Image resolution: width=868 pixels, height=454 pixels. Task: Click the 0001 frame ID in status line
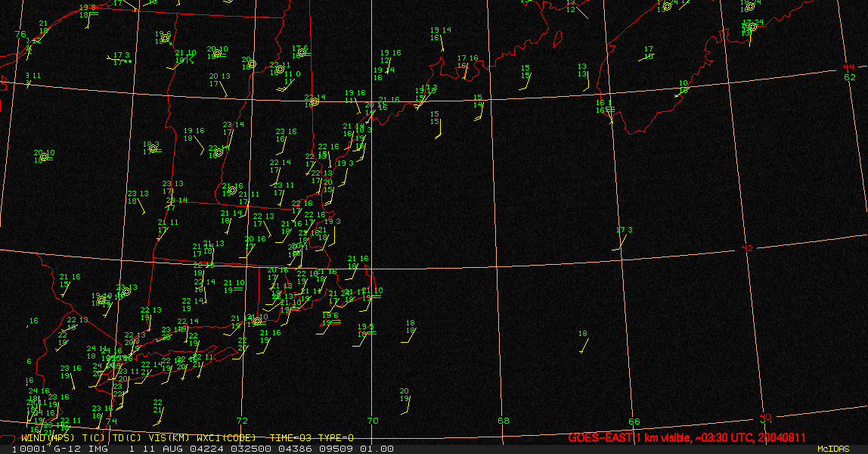(x=33, y=449)
